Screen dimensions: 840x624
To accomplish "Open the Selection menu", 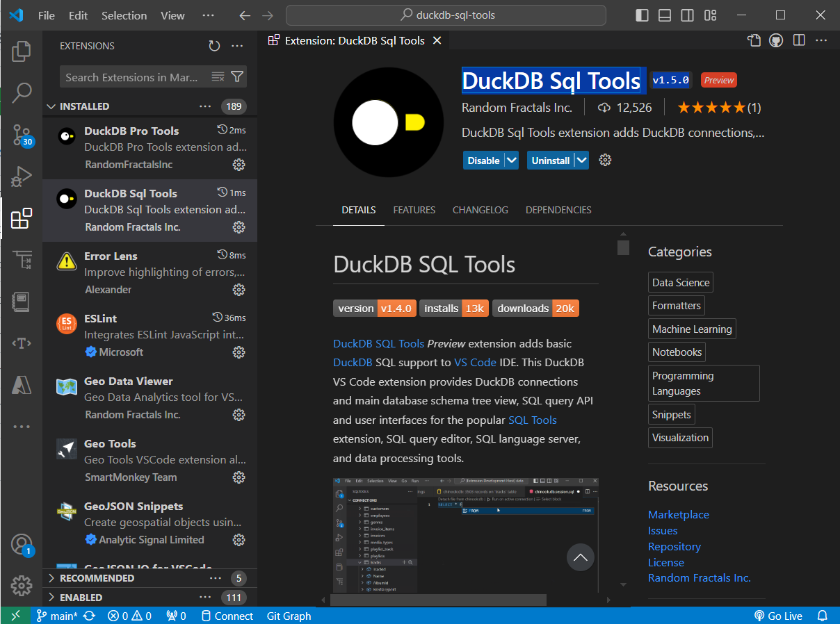I will pyautogui.click(x=124, y=15).
